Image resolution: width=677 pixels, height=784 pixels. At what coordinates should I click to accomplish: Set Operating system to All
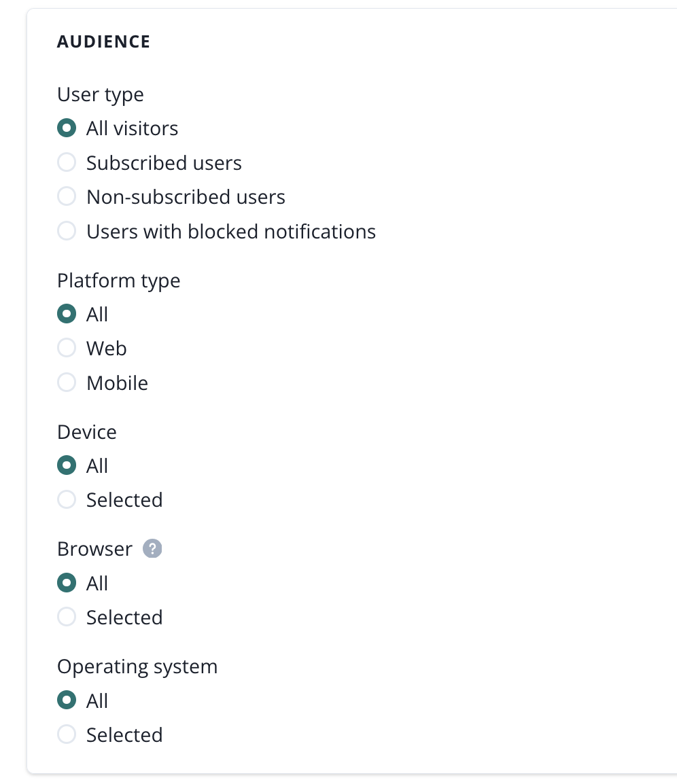point(67,701)
